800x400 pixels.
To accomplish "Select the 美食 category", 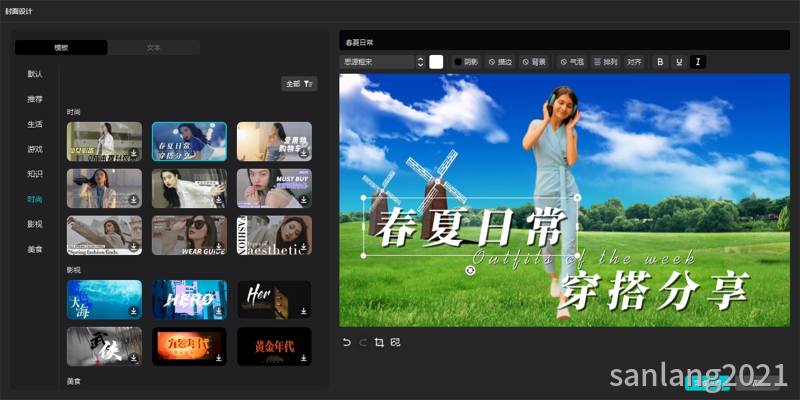I will point(35,249).
